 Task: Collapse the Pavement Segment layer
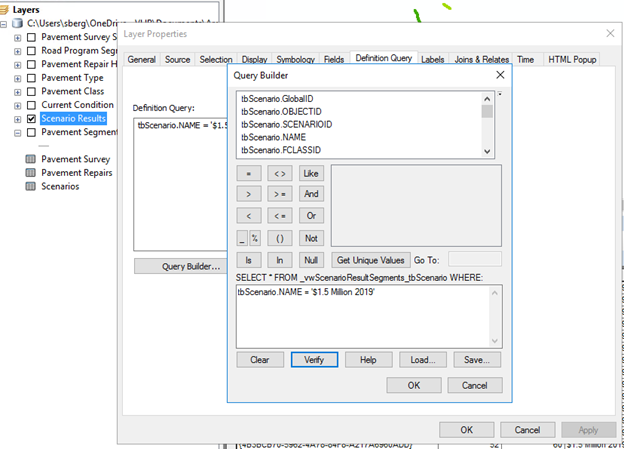click(x=18, y=132)
